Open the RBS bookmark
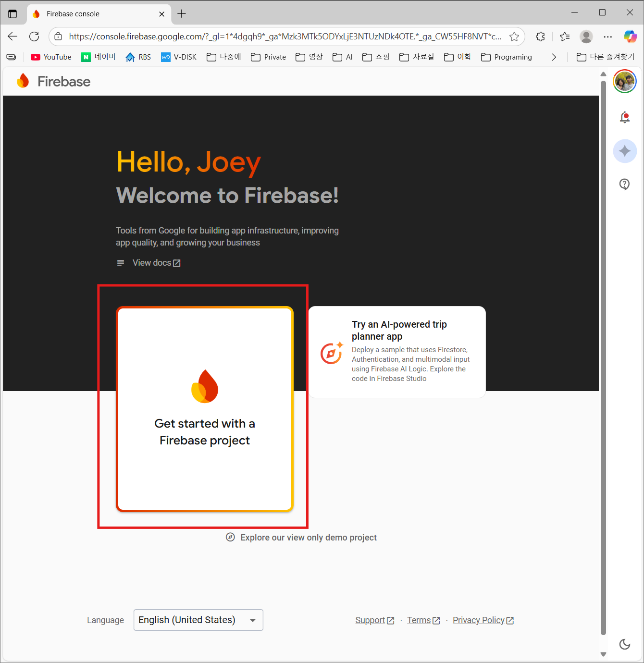644x663 pixels. (138, 57)
